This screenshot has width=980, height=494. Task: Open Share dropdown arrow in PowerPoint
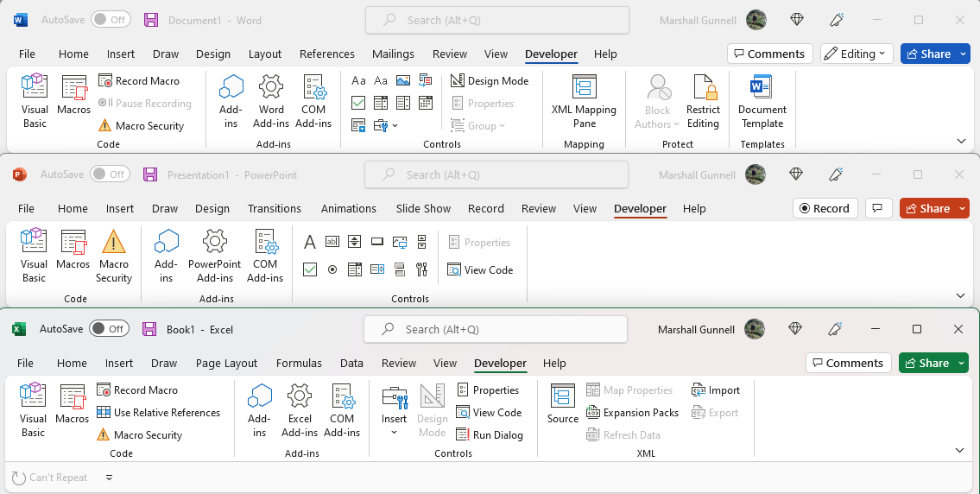pyautogui.click(x=962, y=208)
